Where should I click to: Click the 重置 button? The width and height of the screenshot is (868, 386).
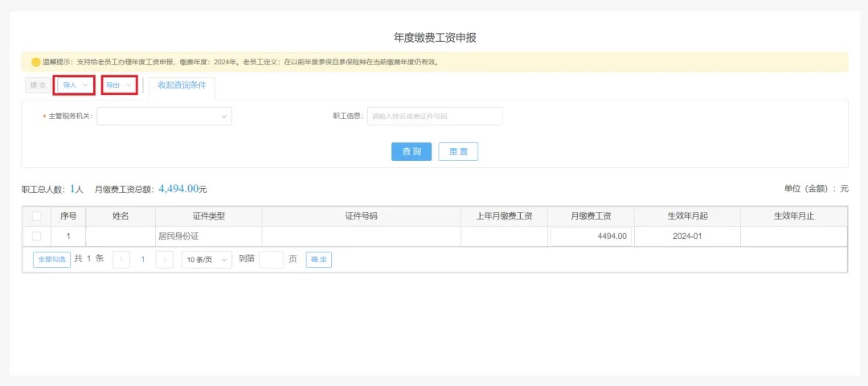458,152
